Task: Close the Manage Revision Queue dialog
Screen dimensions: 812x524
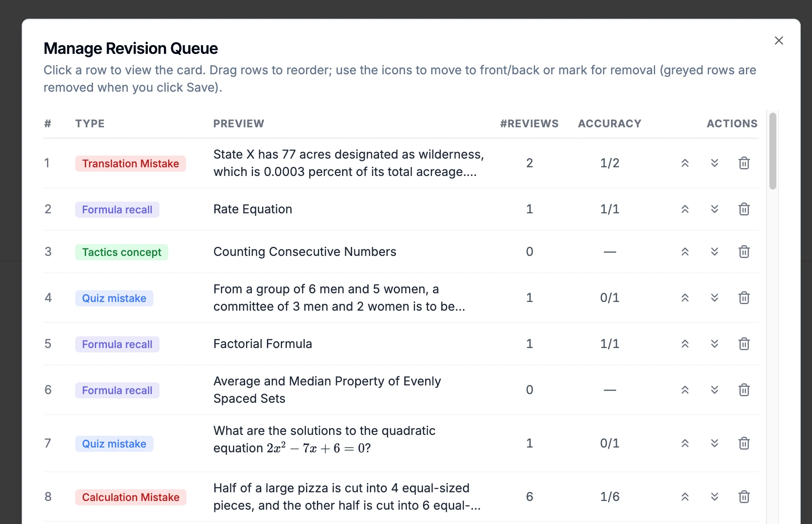Action: pos(779,40)
